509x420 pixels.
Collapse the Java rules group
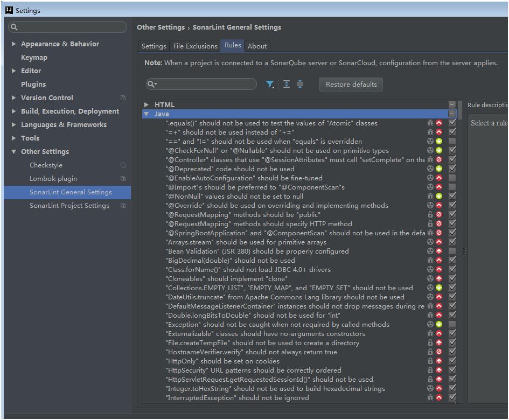pos(147,114)
